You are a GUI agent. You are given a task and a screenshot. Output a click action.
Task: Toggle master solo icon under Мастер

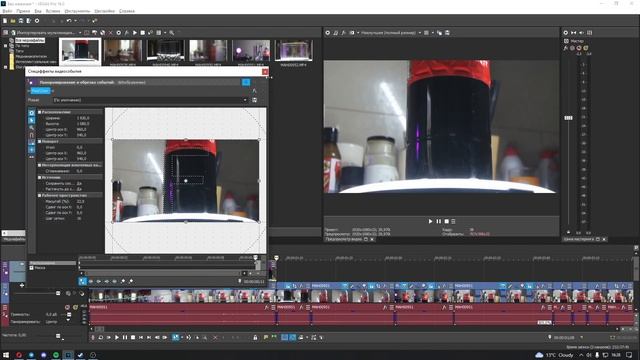[586, 48]
